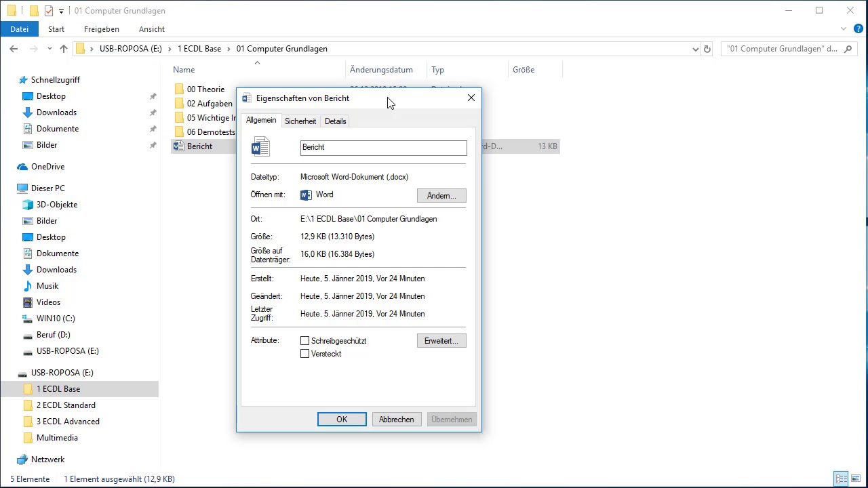Click the search box for 01 Computer Grundlagen
Screen dimensions: 868x488
click(788, 49)
